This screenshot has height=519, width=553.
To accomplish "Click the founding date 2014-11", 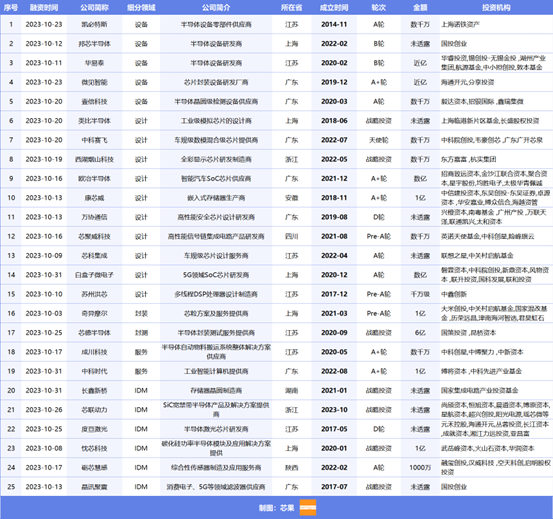I will click(x=334, y=24).
